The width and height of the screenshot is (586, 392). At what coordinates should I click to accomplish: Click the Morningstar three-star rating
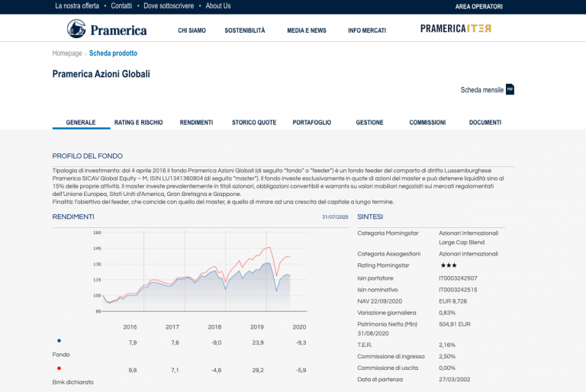pyautogui.click(x=449, y=265)
